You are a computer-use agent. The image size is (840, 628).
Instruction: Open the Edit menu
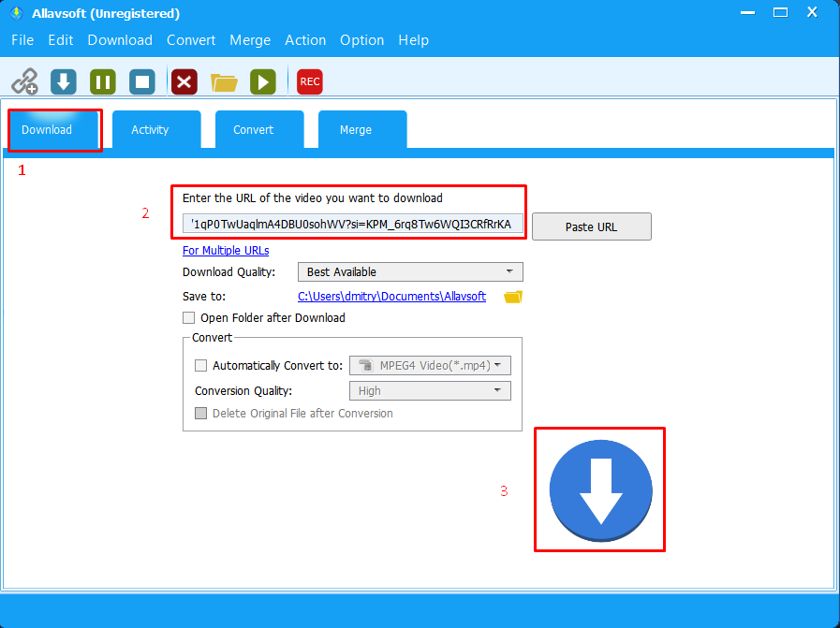(x=61, y=40)
